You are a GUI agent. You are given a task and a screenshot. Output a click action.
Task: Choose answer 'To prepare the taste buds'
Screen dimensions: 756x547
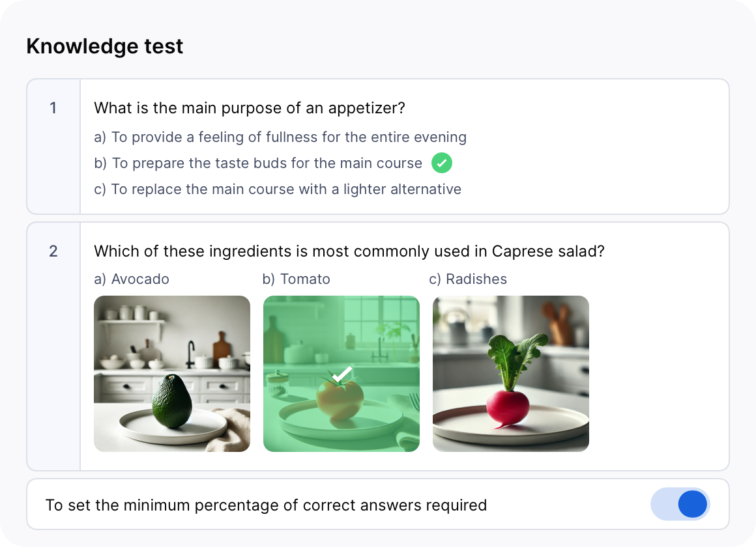click(x=258, y=163)
